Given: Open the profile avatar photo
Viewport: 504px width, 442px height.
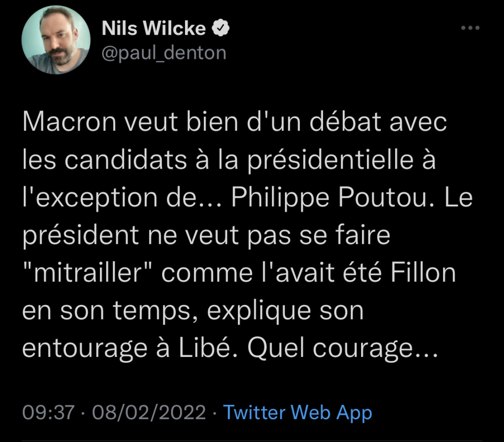Looking at the screenshot, I should click(x=56, y=41).
